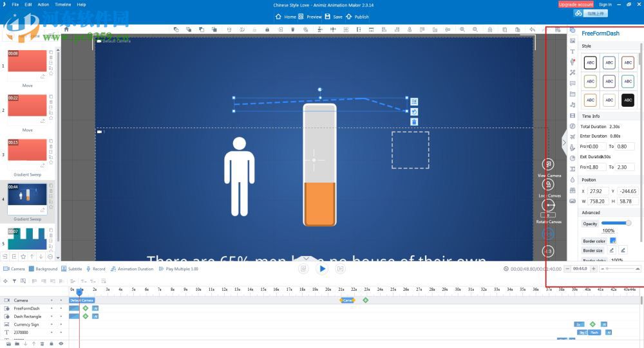This screenshot has height=348, width=644.
Task: Click Play Multiple 1.00 control
Action: tap(178, 269)
